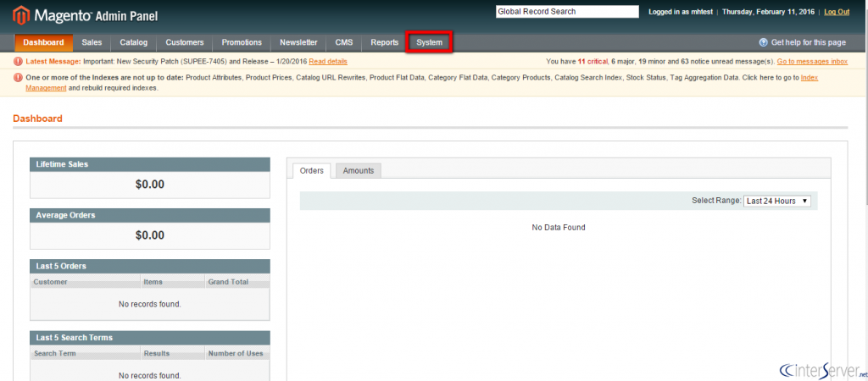This screenshot has width=868, height=381.
Task: Click the Log Out link
Action: (x=837, y=12)
